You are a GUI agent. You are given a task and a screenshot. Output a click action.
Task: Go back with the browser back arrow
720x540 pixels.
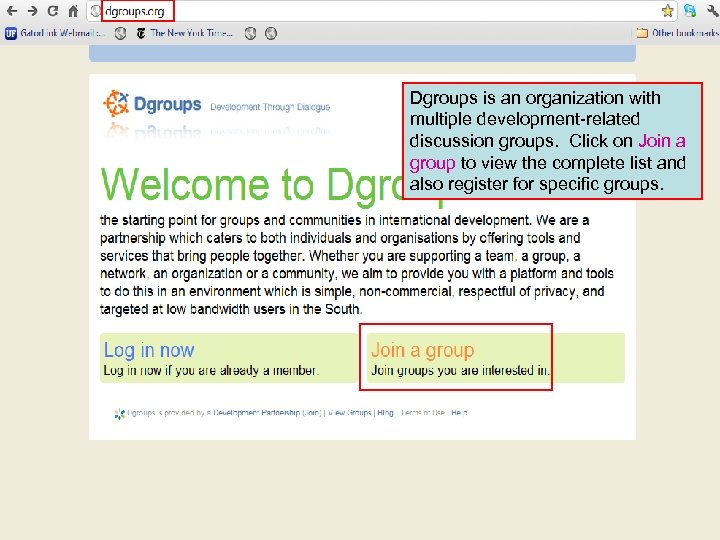coord(12,11)
